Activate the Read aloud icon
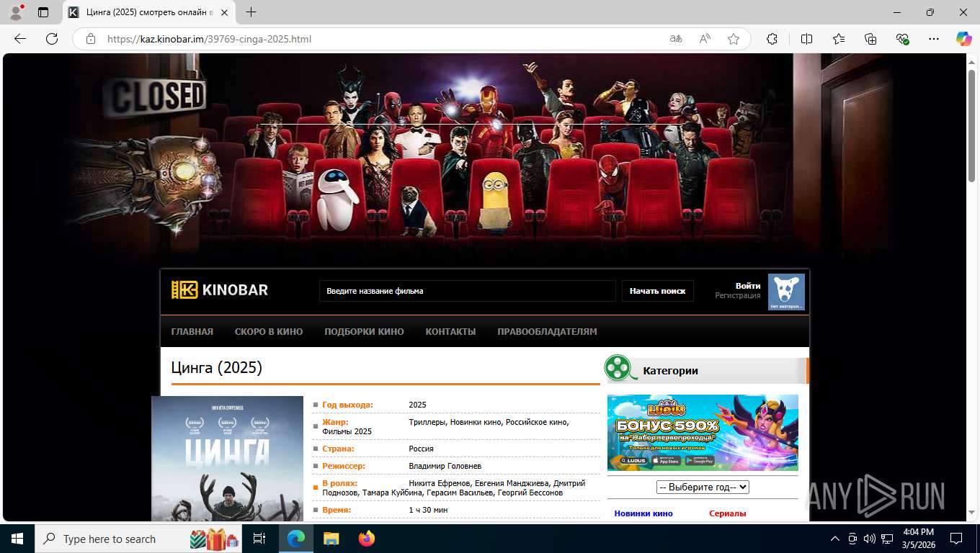980x553 pixels. (x=705, y=39)
